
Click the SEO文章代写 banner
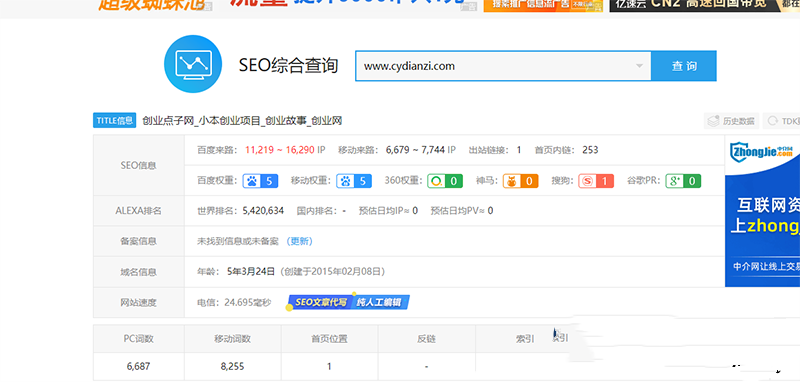319,302
